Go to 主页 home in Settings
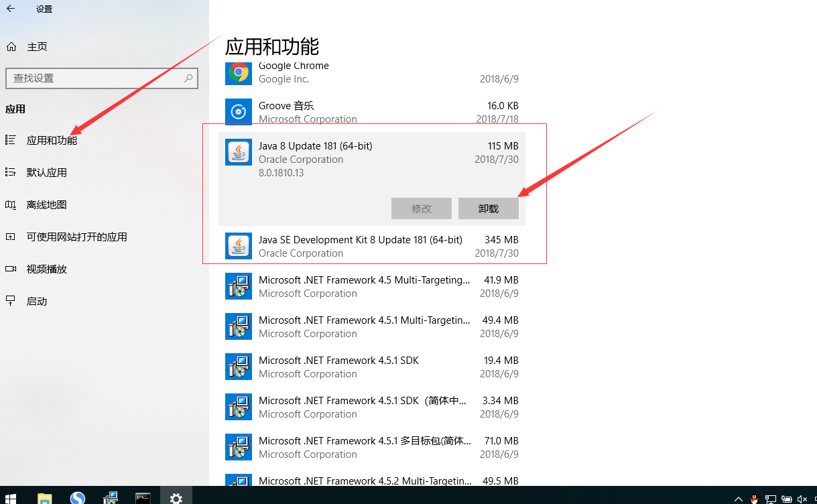The width and height of the screenshot is (817, 504). coord(27,47)
